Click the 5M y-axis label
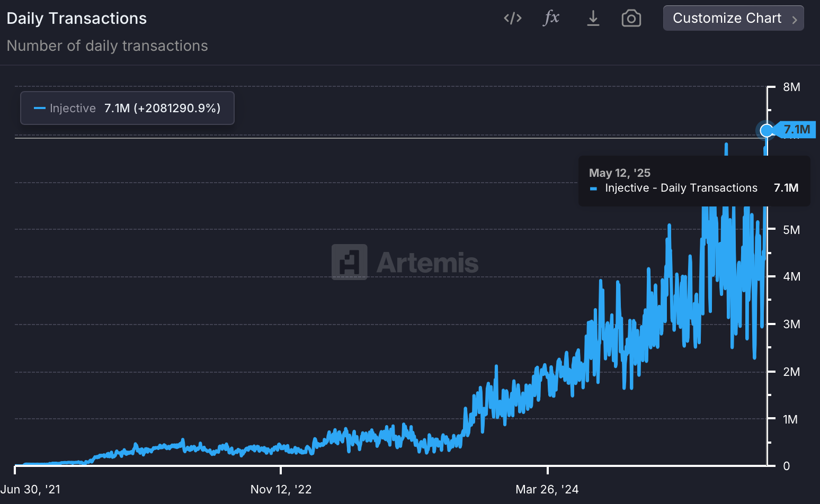Image resolution: width=820 pixels, height=504 pixels. point(791,230)
